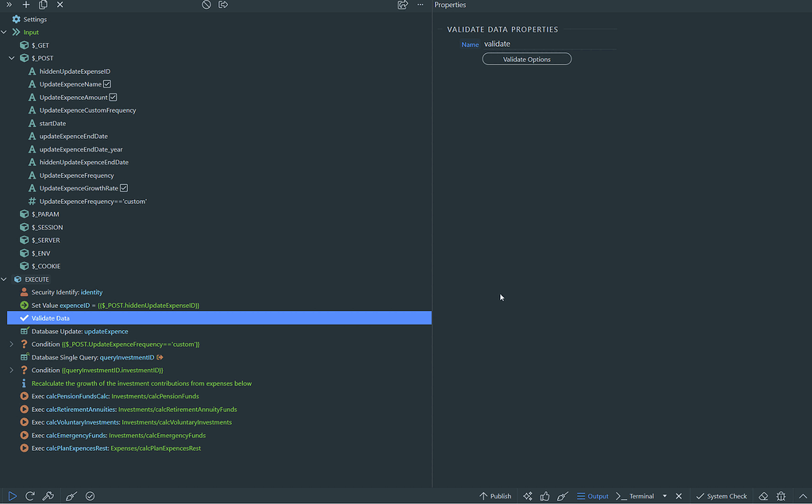812x504 pixels.
Task: Click the thumbs up icon
Action: click(545, 496)
